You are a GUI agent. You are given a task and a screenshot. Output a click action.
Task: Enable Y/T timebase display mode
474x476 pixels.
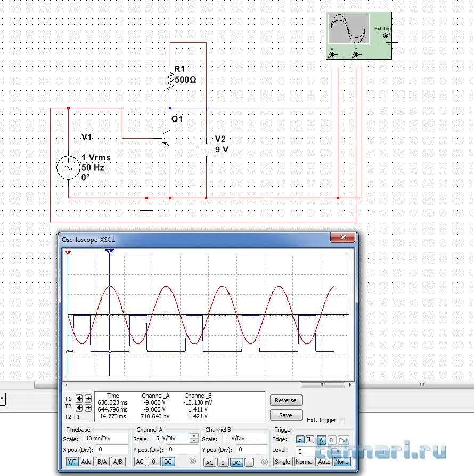pyautogui.click(x=72, y=462)
